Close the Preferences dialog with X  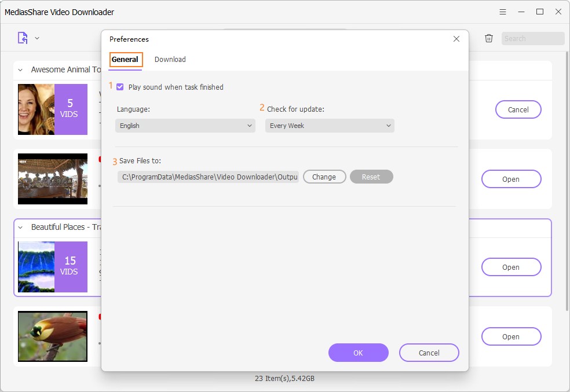click(x=456, y=39)
